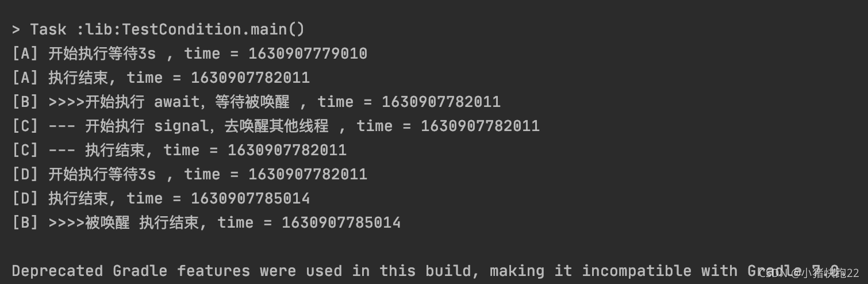The height and width of the screenshot is (284, 868).
Task: Click the [D] 执行结束 output line
Action: click(x=161, y=198)
